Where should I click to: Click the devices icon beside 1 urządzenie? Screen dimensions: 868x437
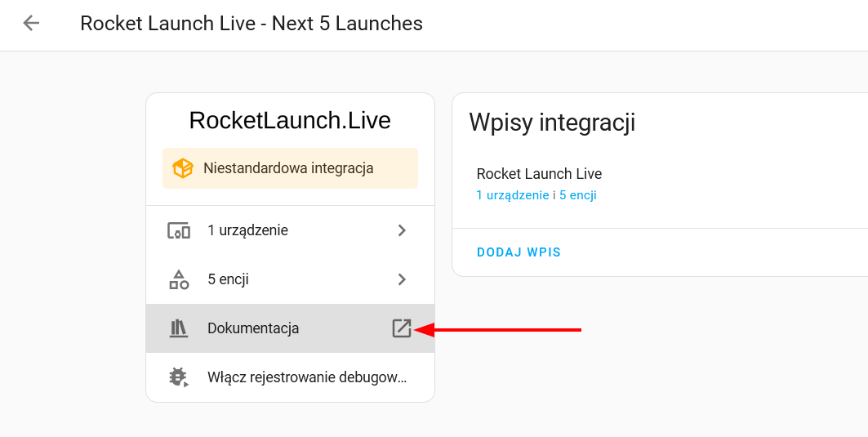click(x=179, y=230)
